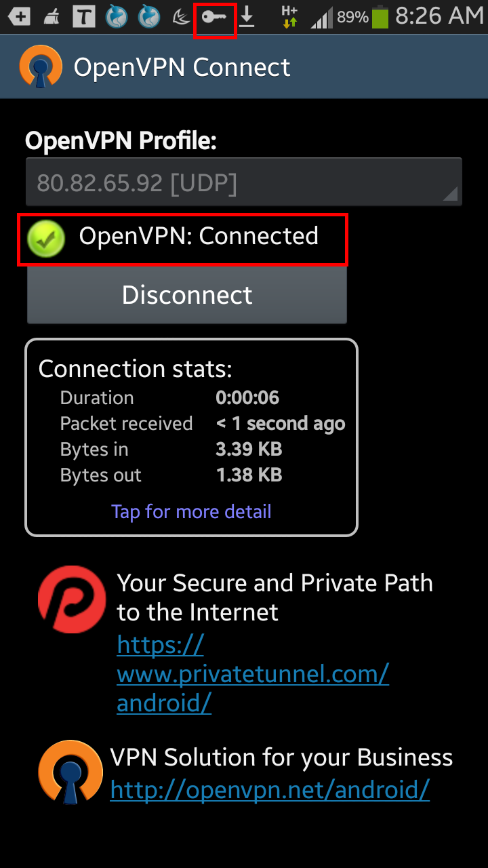Tap the H+ mobile data icon
The image size is (488, 868).
289,18
